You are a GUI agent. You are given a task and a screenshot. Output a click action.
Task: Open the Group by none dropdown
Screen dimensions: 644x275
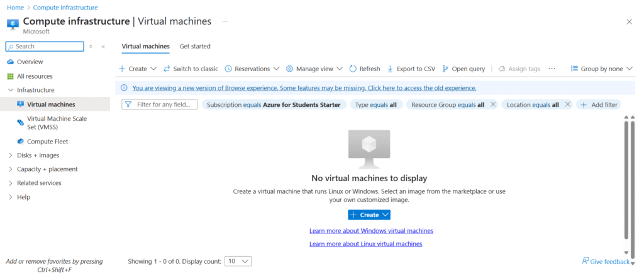click(x=602, y=69)
